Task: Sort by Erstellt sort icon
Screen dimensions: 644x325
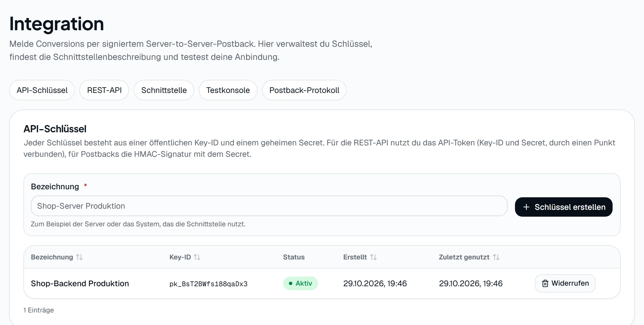Action: (x=373, y=257)
